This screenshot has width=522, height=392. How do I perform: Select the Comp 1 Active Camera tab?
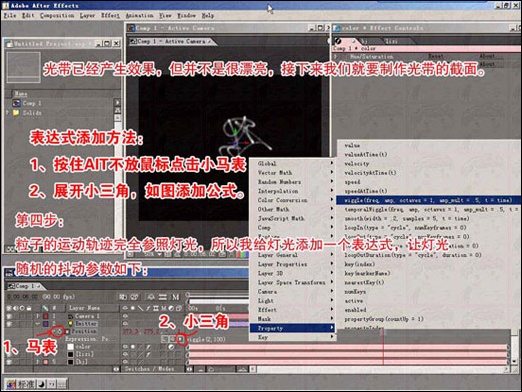pos(171,42)
